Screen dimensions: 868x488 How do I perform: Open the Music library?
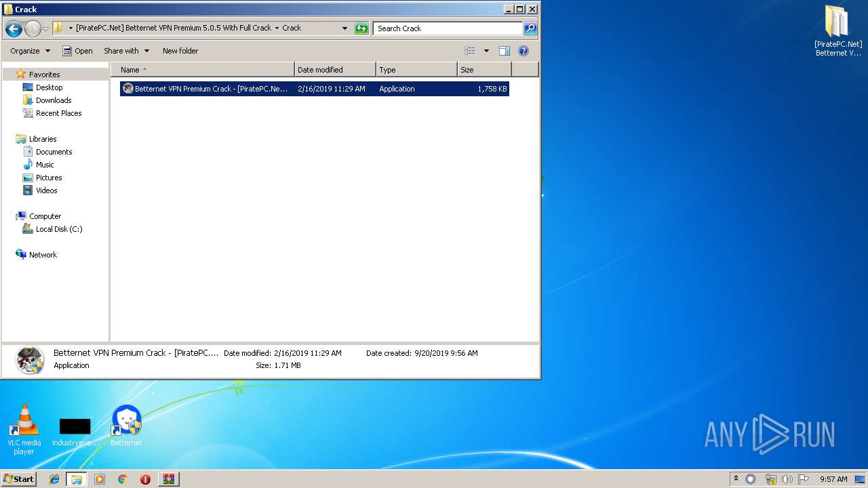(x=45, y=165)
